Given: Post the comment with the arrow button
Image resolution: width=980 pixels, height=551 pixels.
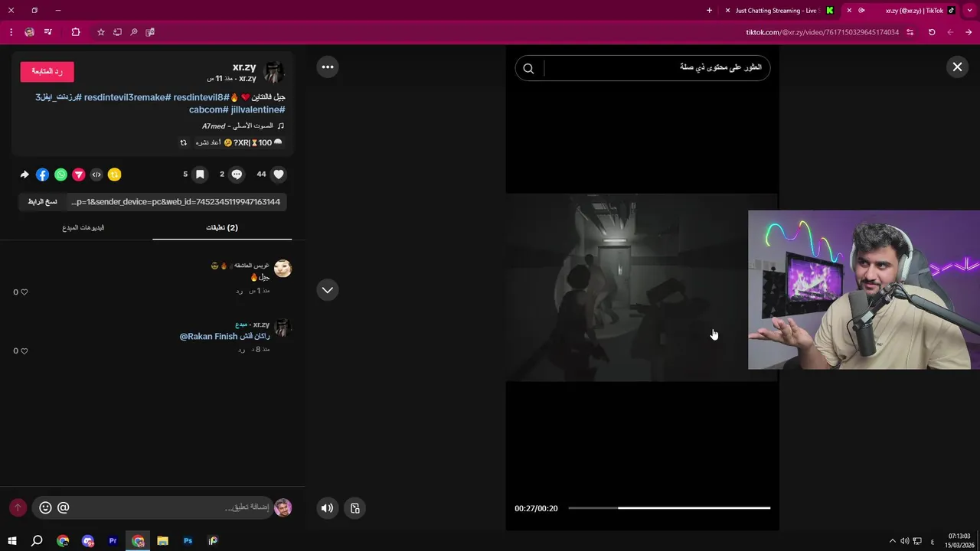Looking at the screenshot, I should click(x=18, y=507).
